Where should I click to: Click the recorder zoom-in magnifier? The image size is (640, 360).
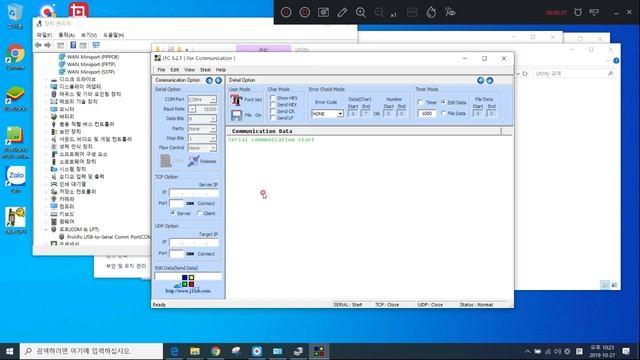tap(360, 12)
